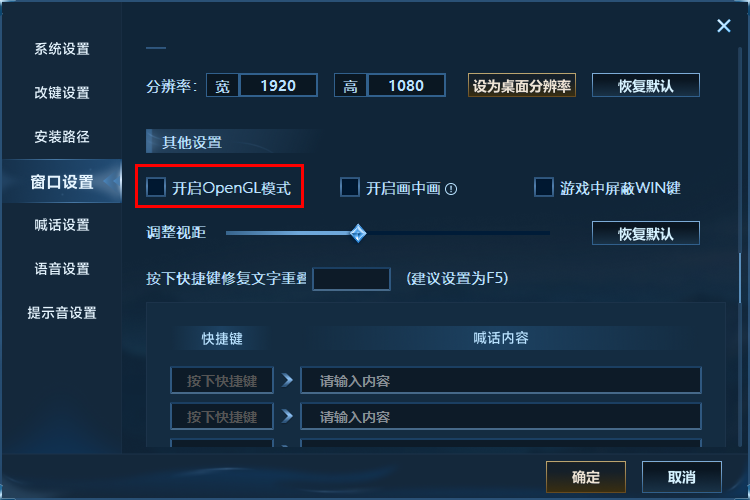750x500 pixels.
Task: Open the 喊话设置 section
Action: [x=62, y=225]
